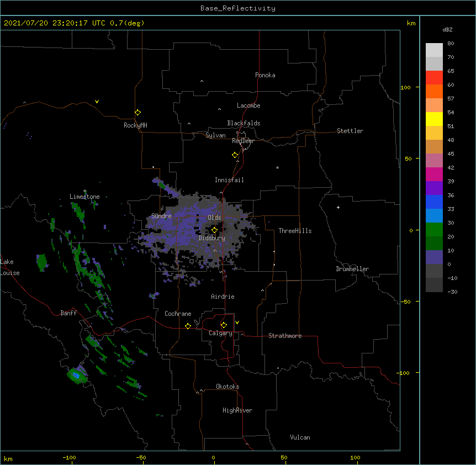
Task: Click the Okotoks town label
Action: (228, 387)
